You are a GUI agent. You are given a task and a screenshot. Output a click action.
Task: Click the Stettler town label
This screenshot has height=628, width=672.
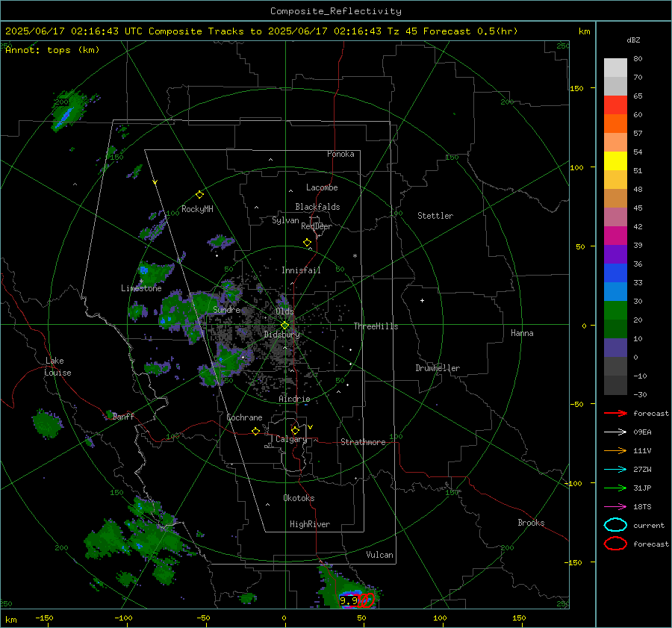435,216
